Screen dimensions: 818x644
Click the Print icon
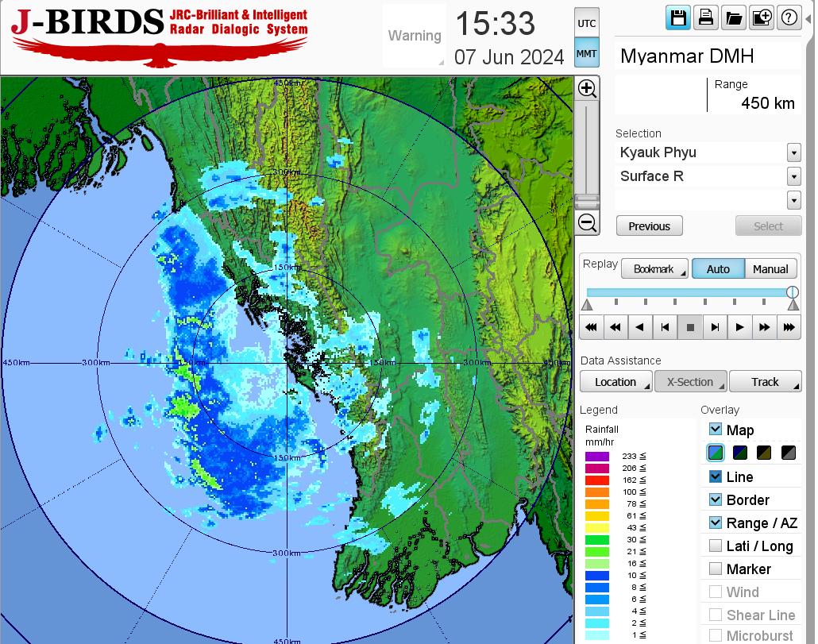tap(705, 18)
